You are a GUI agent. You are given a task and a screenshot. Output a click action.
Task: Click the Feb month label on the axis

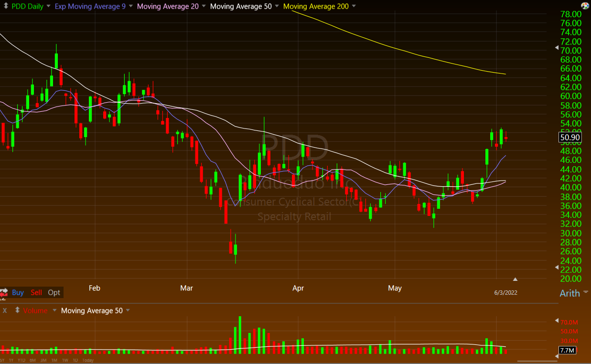click(95, 288)
